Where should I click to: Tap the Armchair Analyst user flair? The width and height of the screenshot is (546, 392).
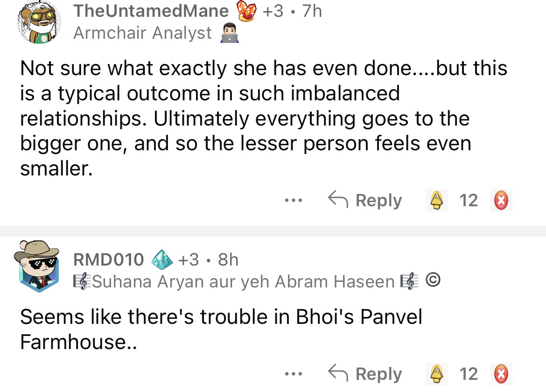(x=142, y=33)
